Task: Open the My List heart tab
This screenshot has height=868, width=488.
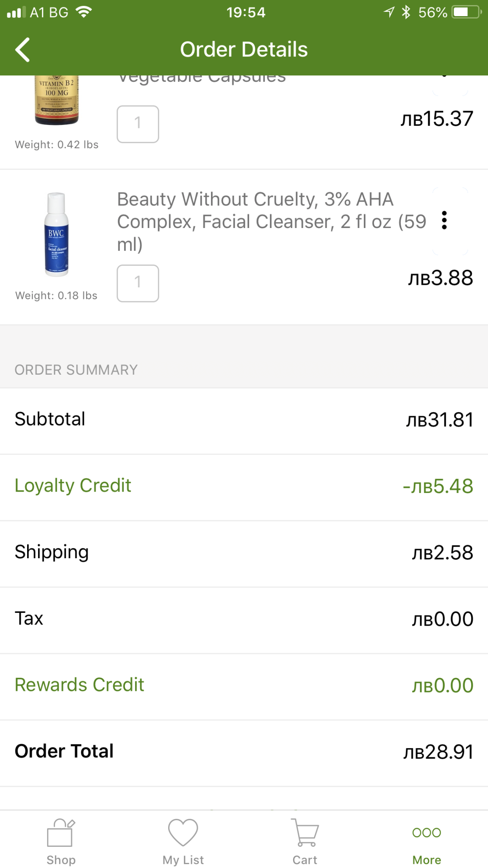Action: 183,842
